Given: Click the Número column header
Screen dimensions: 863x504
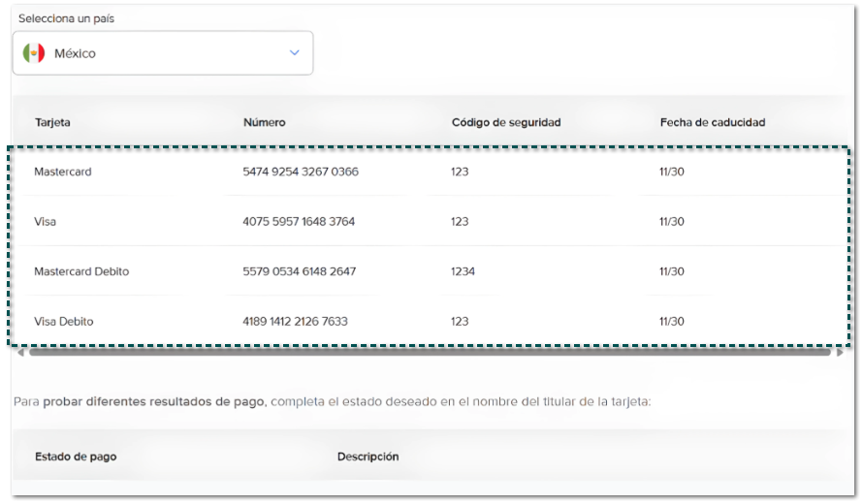Looking at the screenshot, I should pos(264,122).
